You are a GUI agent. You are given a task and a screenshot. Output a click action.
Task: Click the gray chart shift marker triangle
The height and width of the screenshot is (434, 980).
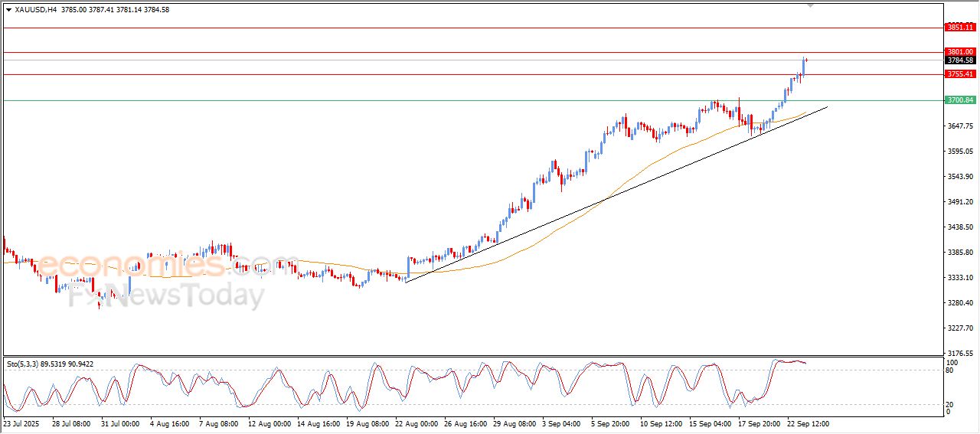pos(811,6)
